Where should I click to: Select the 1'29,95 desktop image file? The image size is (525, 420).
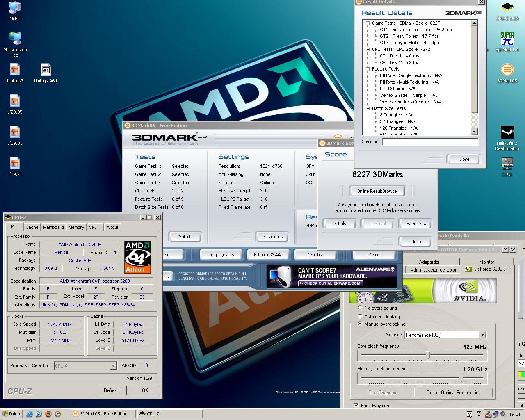point(15,104)
